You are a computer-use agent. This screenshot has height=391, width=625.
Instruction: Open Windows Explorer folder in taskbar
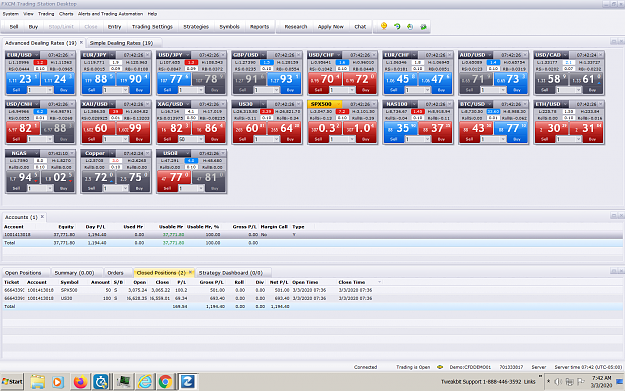pos(37,381)
